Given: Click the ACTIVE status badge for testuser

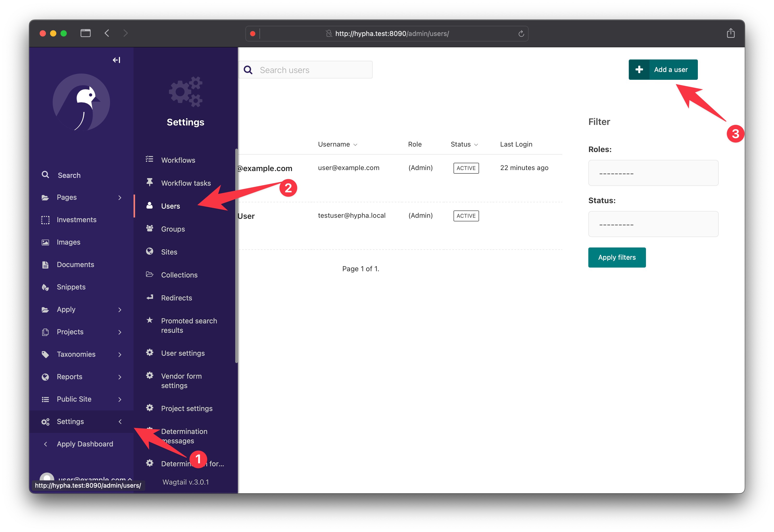Looking at the screenshot, I should point(466,216).
